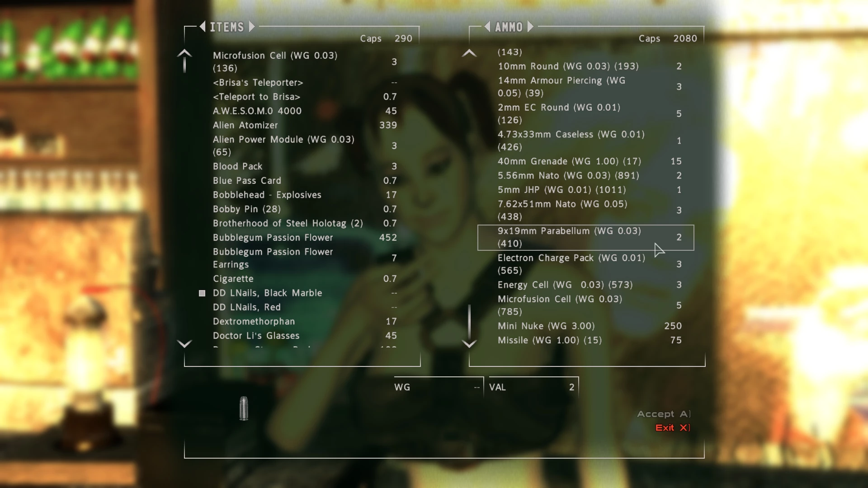Select Bobby Pin (28) item
The image size is (868, 488).
[x=305, y=209]
